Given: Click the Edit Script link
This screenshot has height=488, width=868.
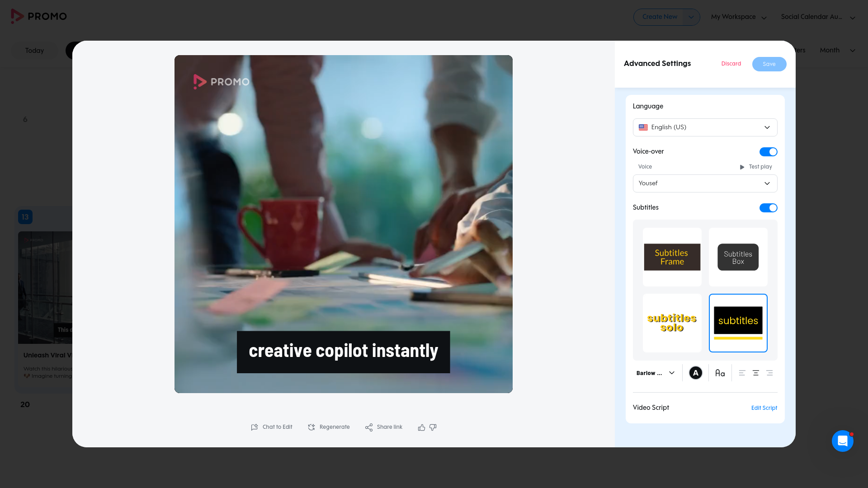Looking at the screenshot, I should pos(764,408).
